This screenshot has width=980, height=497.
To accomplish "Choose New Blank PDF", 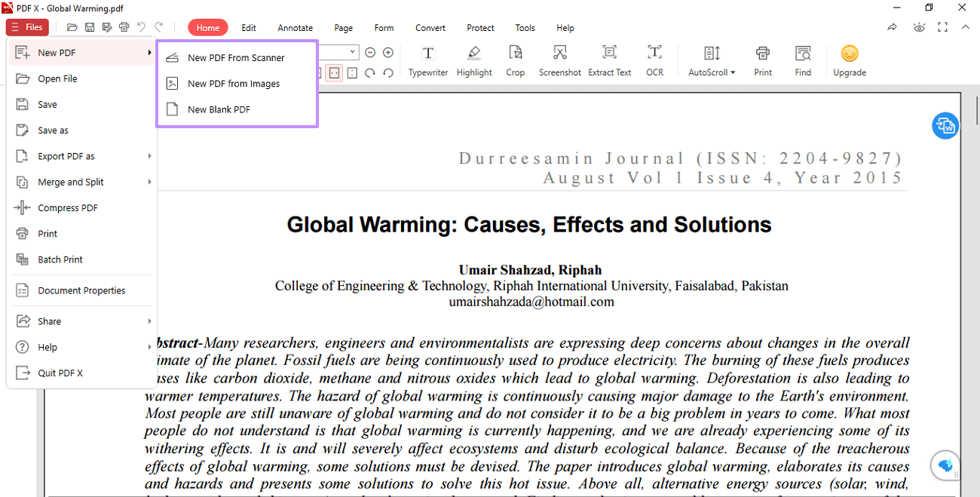I will (220, 109).
